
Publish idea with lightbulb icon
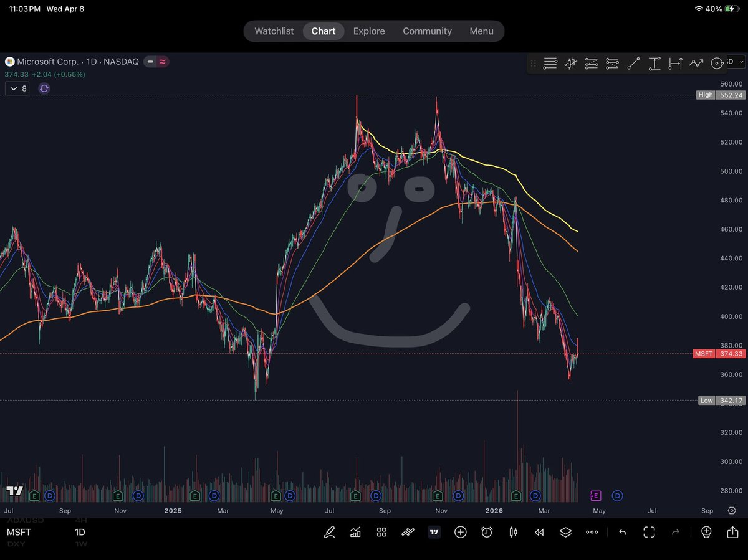click(706, 532)
